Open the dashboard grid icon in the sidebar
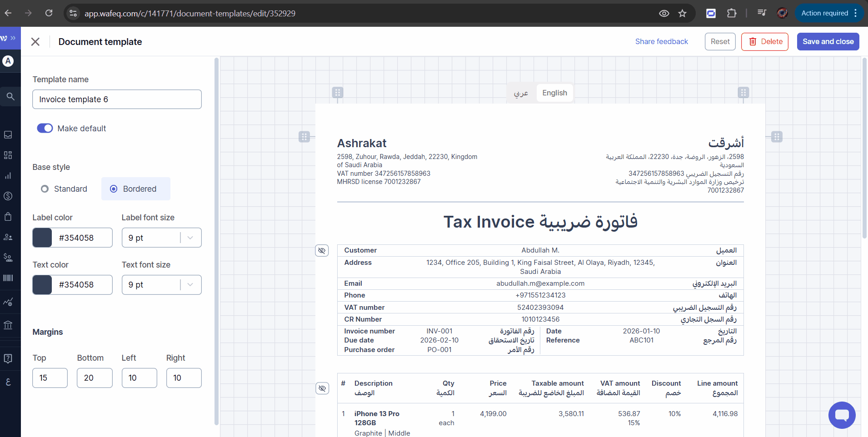 click(x=8, y=155)
